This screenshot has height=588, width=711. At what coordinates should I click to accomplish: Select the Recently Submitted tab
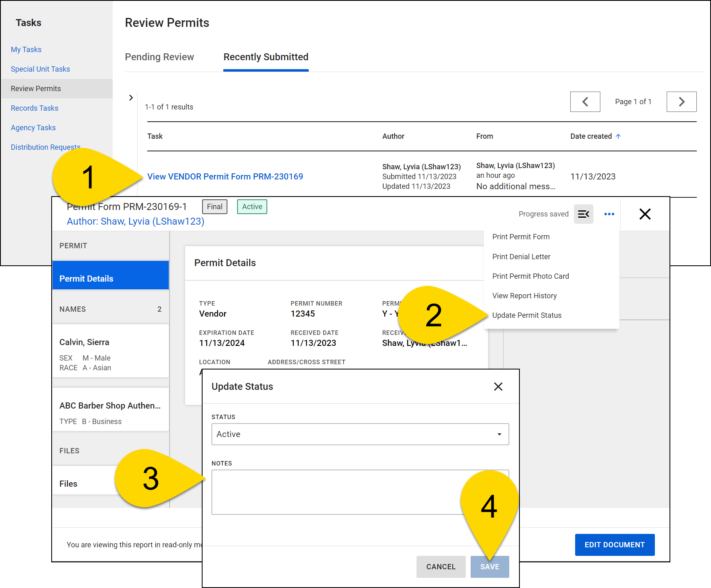pos(266,57)
